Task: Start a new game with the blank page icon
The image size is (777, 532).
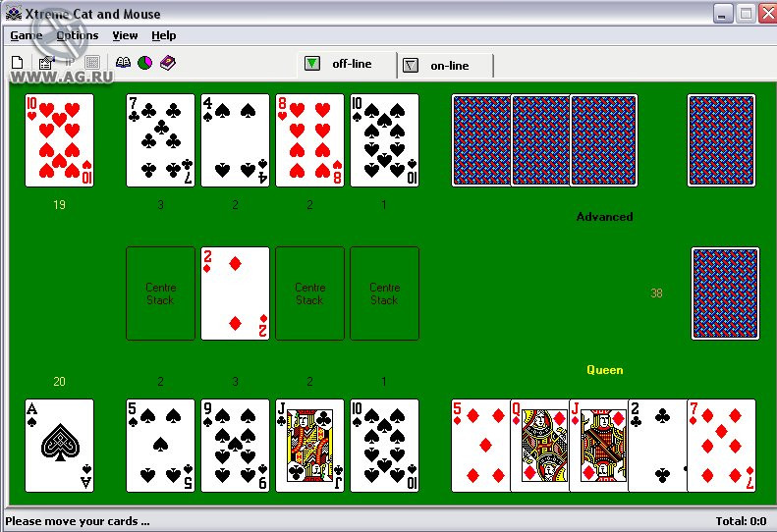Action: [x=18, y=63]
